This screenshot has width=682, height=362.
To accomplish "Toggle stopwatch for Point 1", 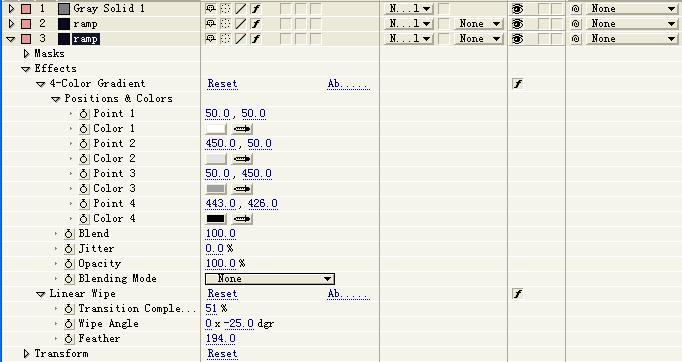I will click(84, 114).
